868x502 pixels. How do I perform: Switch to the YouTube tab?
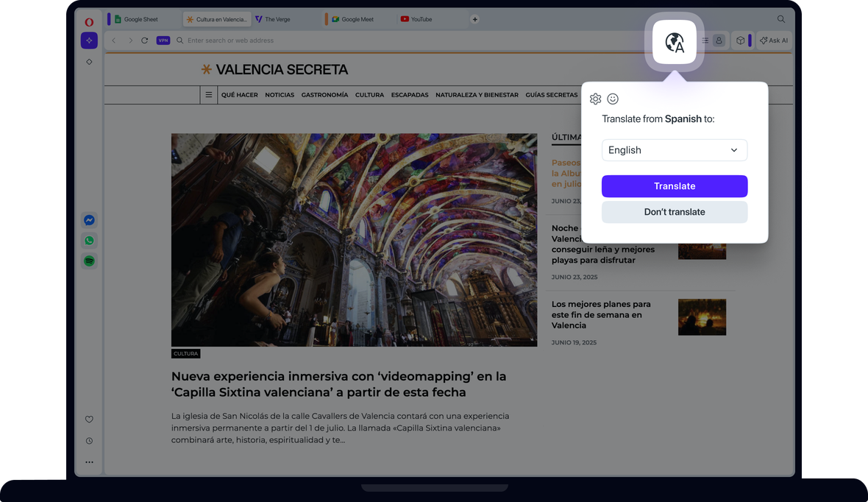click(421, 19)
